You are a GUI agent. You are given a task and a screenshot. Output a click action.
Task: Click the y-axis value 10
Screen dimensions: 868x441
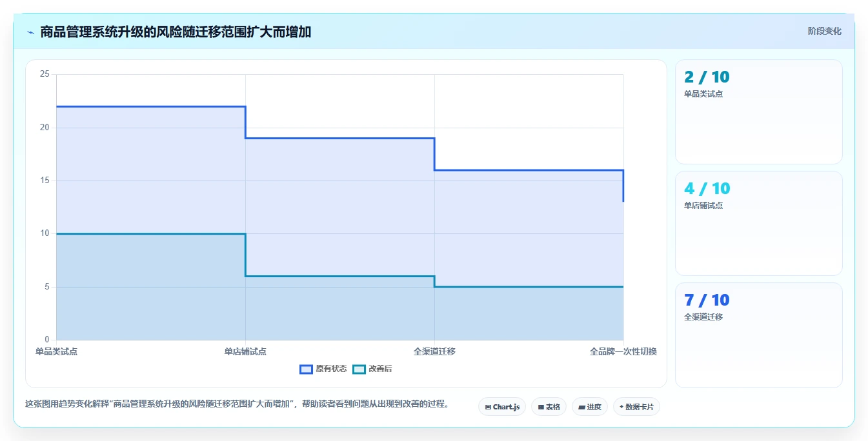[45, 233]
